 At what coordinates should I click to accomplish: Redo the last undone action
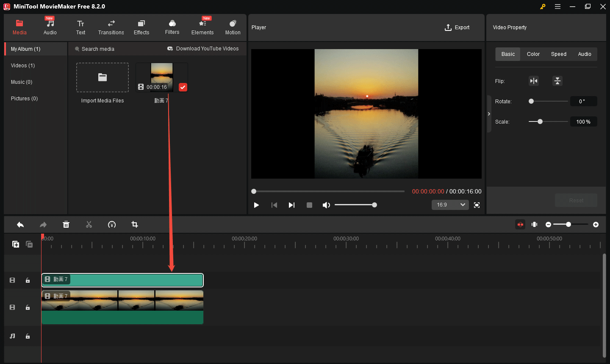43,225
